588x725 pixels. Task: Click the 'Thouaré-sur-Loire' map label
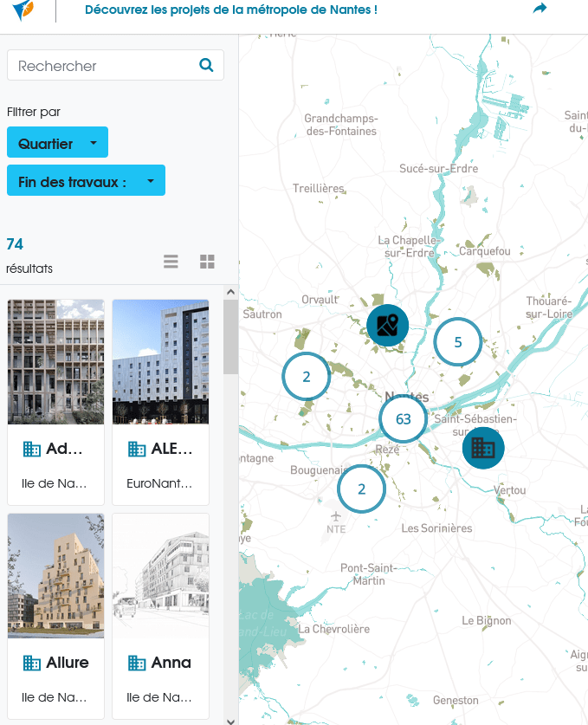(x=549, y=307)
